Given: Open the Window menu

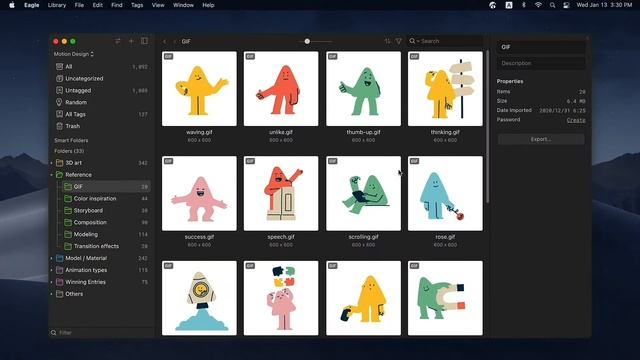Looking at the screenshot, I should coord(183,5).
